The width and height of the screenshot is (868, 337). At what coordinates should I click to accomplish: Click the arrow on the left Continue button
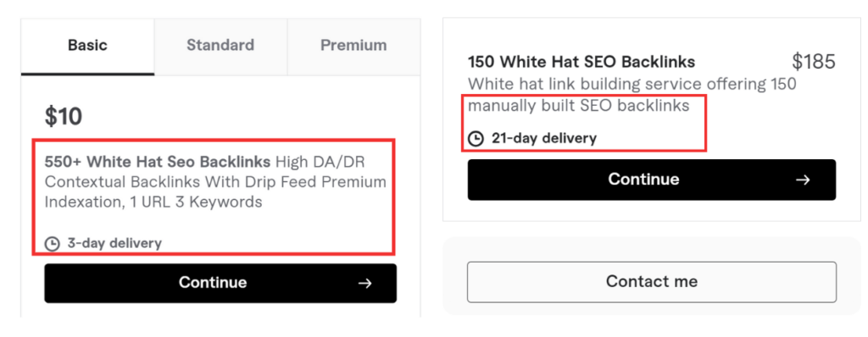click(364, 284)
